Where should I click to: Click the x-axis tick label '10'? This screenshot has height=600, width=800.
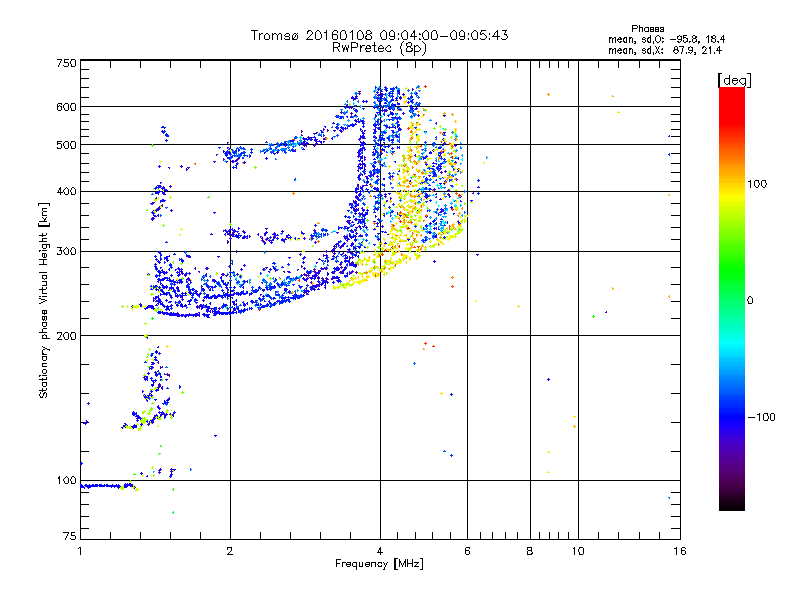pyautogui.click(x=578, y=551)
